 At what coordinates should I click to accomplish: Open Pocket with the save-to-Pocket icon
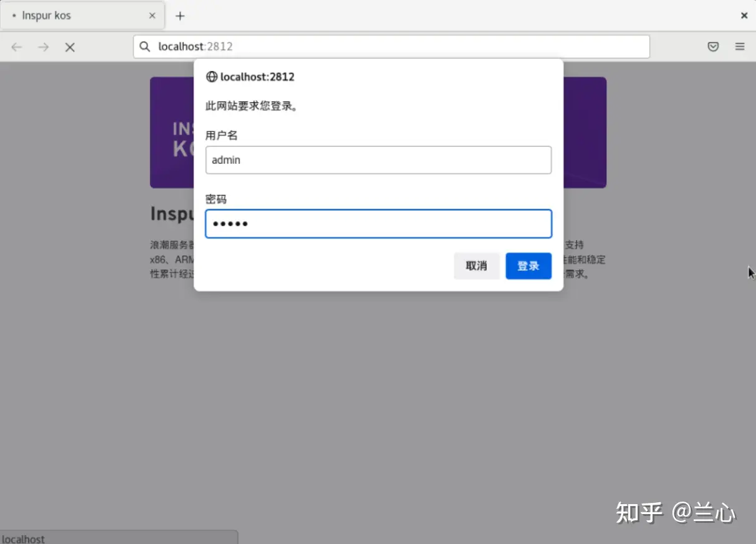click(713, 46)
